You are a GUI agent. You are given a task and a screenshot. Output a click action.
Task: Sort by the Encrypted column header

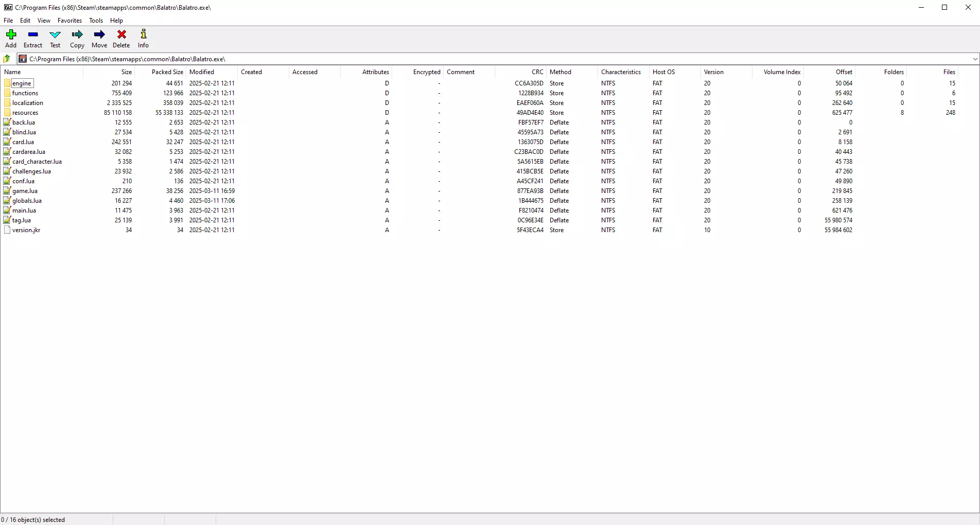[417, 72]
